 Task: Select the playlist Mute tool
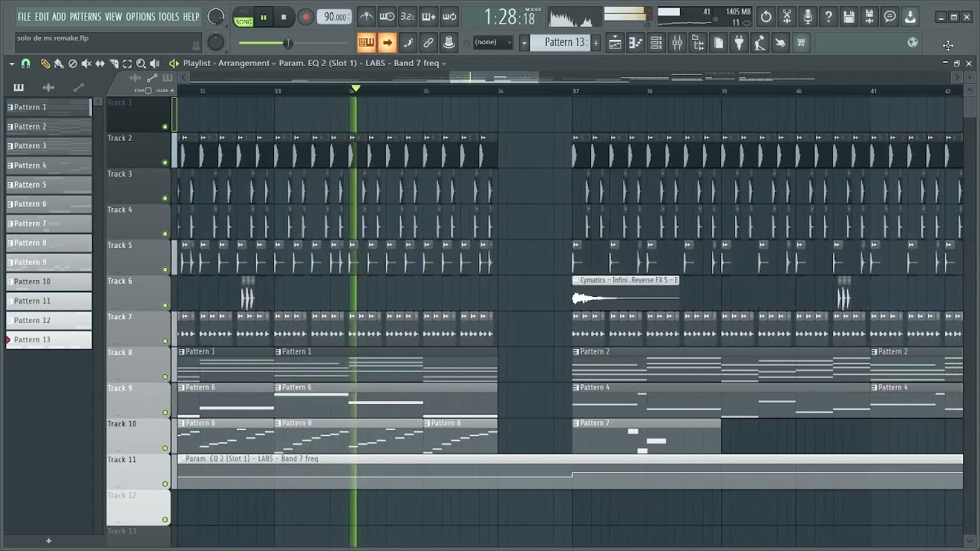87,64
